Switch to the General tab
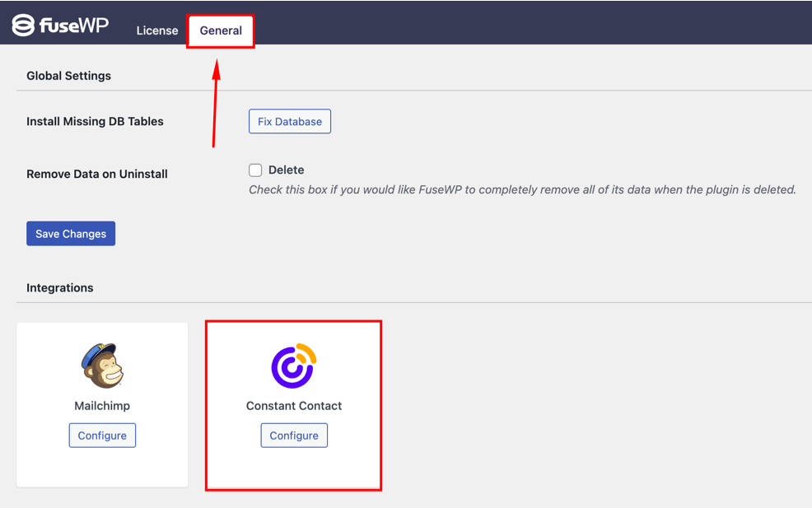Screen dimensions: 812x508 (x=221, y=30)
